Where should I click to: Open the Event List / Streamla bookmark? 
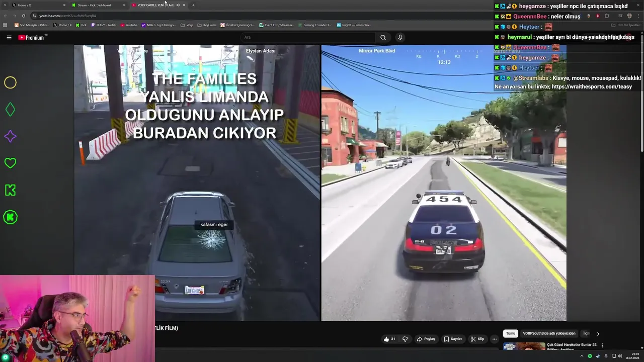point(277,25)
